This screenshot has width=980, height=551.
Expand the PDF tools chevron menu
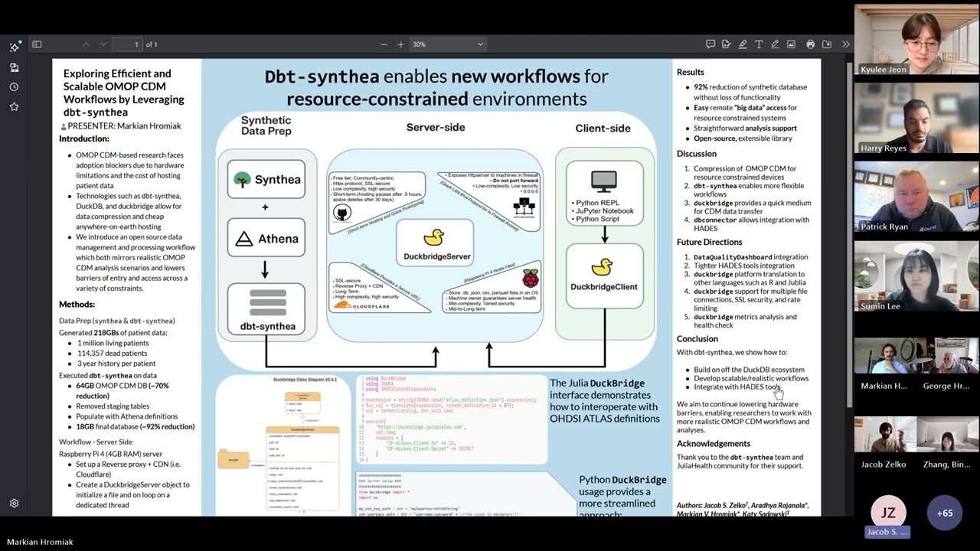845,44
